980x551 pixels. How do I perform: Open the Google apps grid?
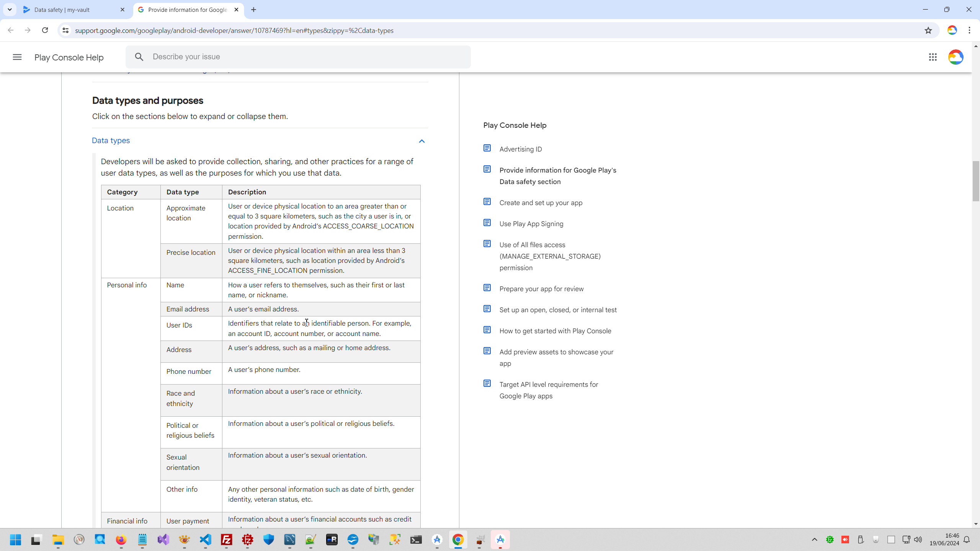point(933,57)
